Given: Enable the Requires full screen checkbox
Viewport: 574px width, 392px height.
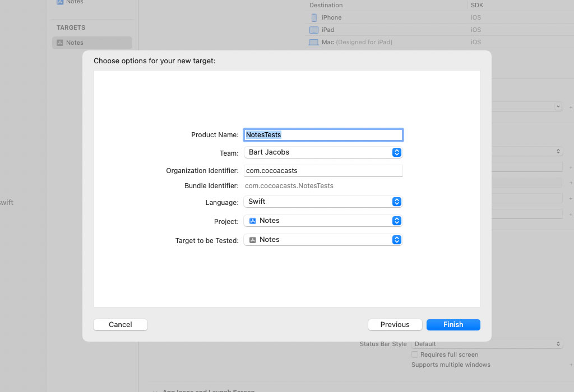Looking at the screenshot, I should pyautogui.click(x=415, y=354).
